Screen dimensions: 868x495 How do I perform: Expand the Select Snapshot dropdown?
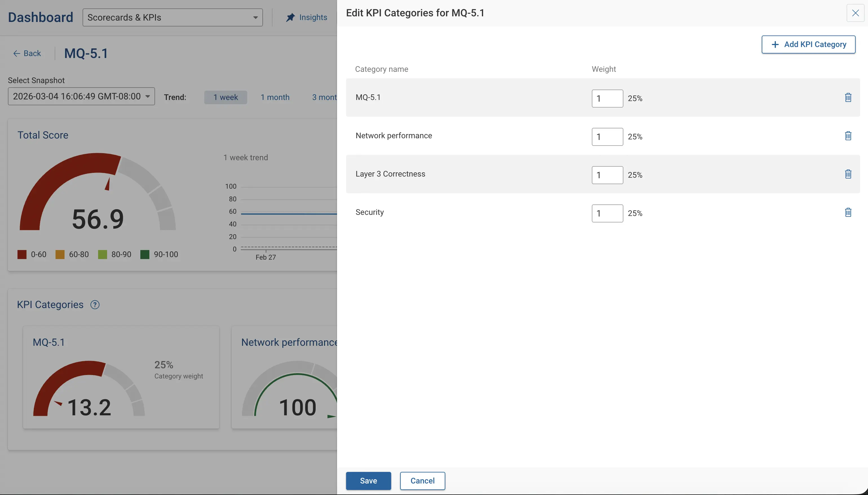click(x=81, y=97)
